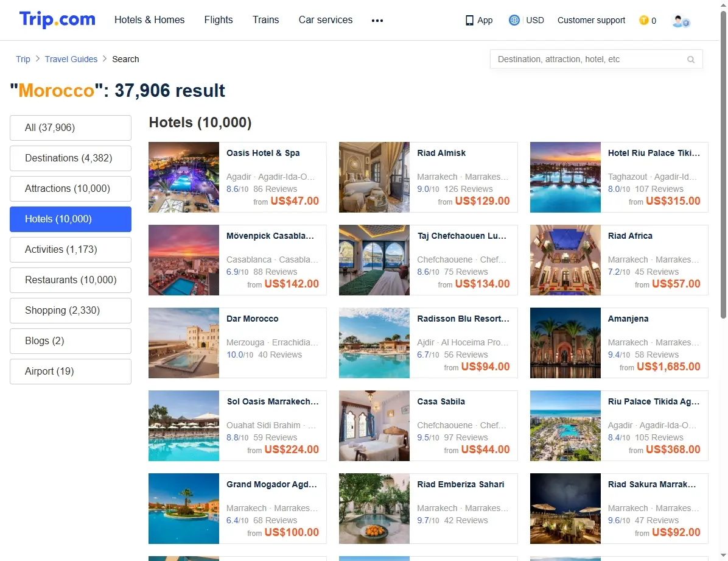728x561 pixels.
Task: Click the 126 Reviews text
Action: (x=469, y=189)
